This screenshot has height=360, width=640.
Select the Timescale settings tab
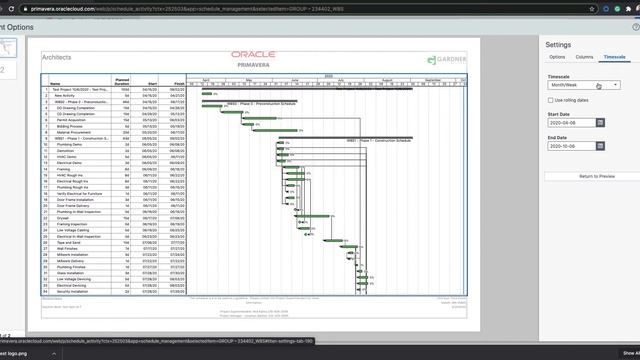click(x=614, y=57)
